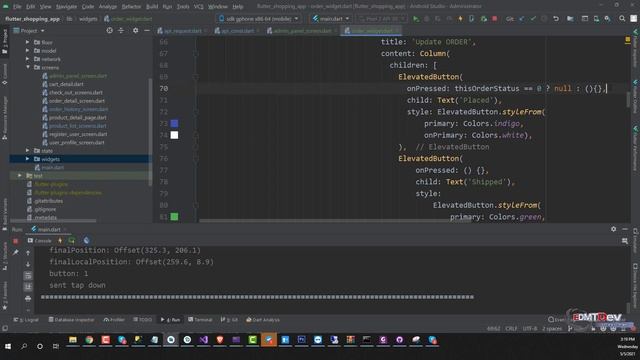Screen dimensions: 640x360
Task: Click hot reload lightning icon beside Console
Action: tap(60, 241)
